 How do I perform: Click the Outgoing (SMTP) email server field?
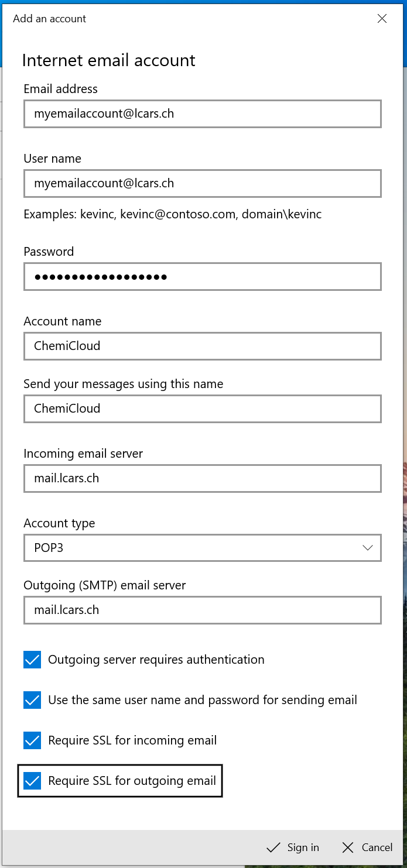(x=202, y=610)
